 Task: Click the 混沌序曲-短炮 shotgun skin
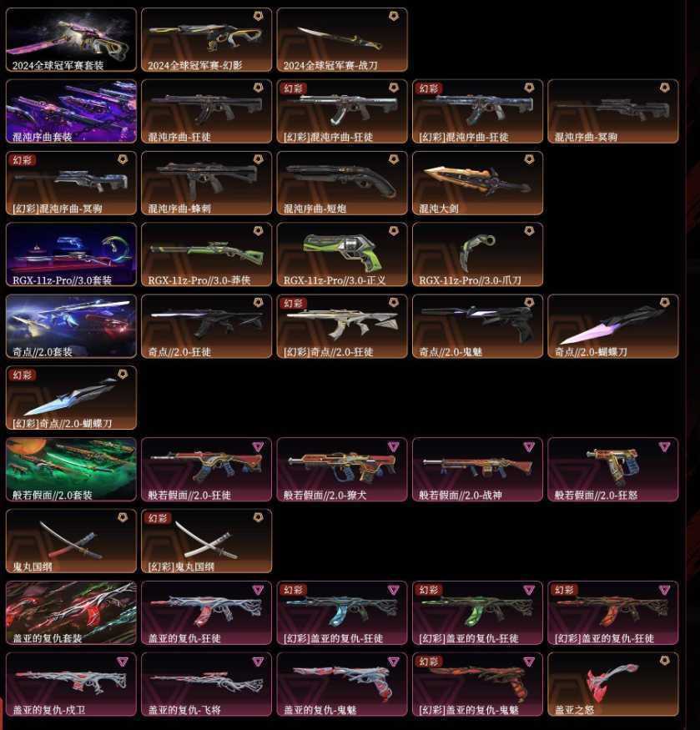(342, 183)
